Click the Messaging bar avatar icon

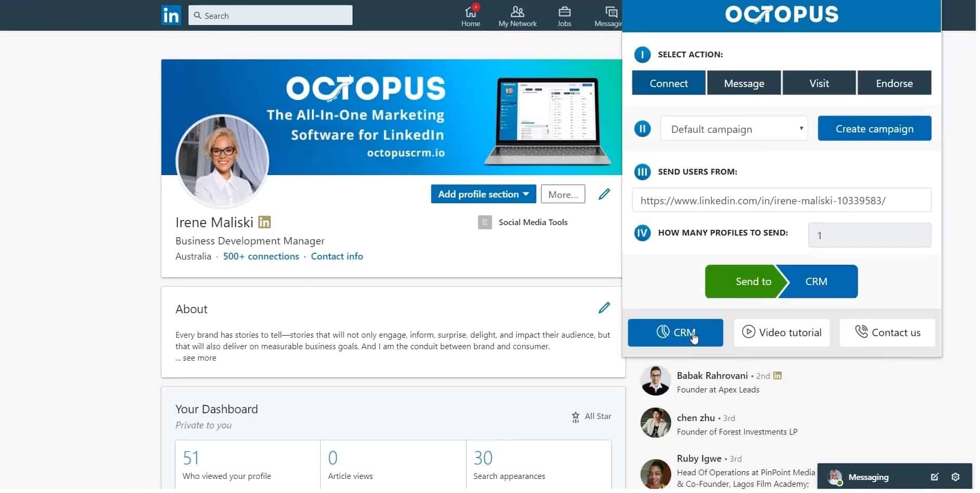[835, 477]
